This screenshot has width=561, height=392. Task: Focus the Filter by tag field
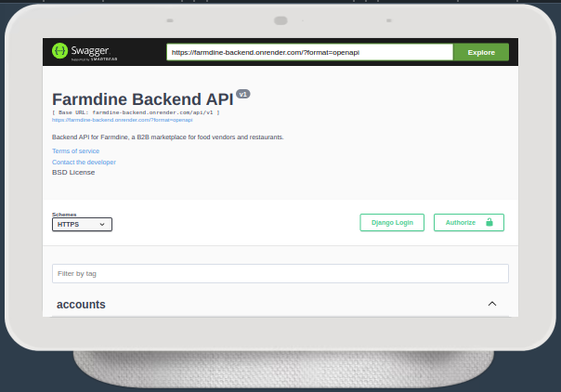pyautogui.click(x=280, y=274)
